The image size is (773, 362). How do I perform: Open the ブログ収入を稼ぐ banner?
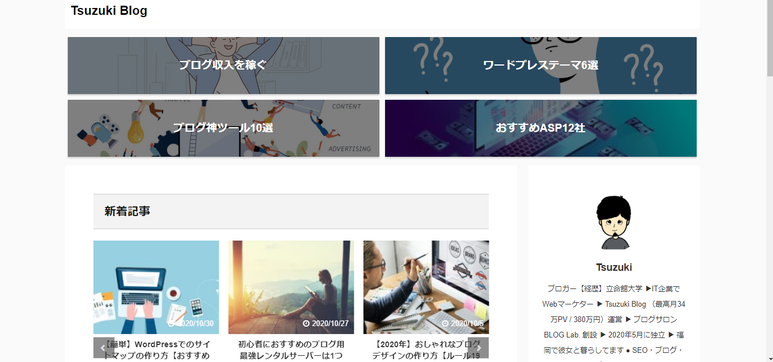tap(223, 65)
